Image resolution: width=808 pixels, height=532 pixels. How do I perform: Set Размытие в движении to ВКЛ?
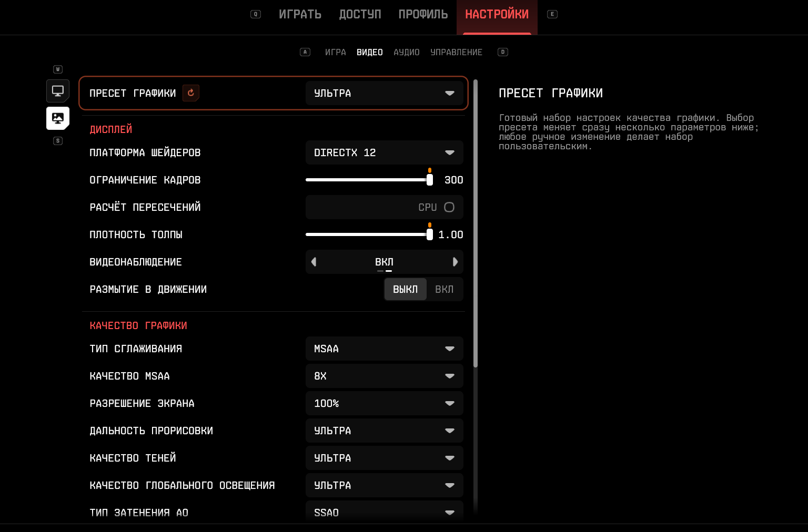coord(445,289)
